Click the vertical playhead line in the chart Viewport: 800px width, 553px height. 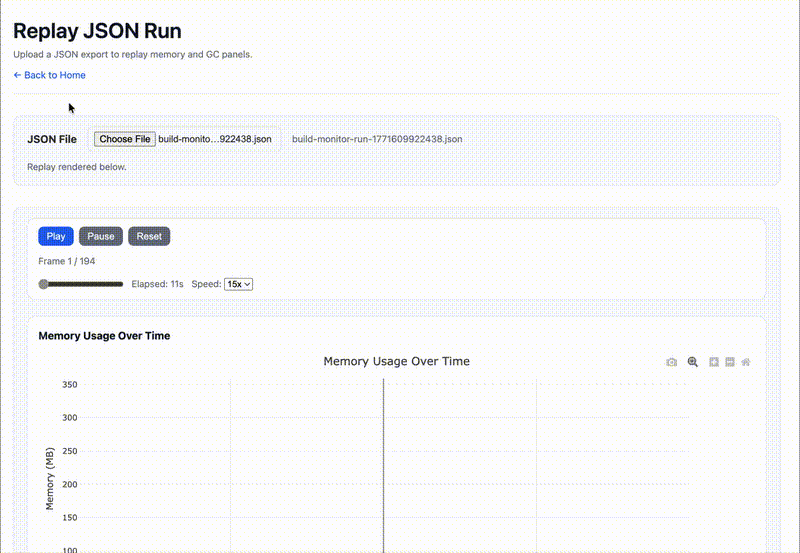384,465
